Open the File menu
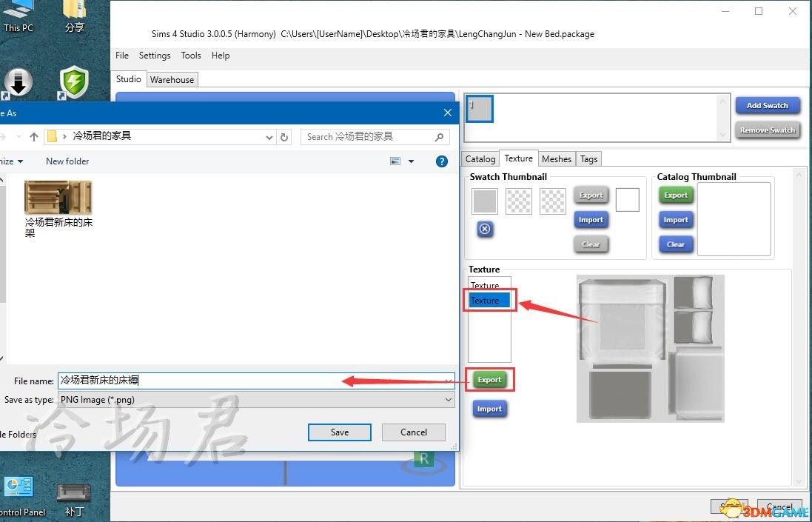Screen dimensions: 812x522 (122, 56)
